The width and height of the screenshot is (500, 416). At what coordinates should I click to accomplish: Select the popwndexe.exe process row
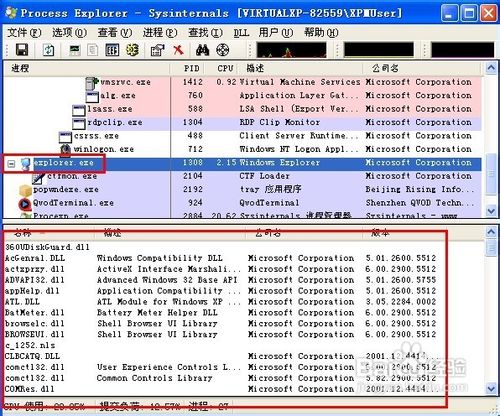coord(242,190)
